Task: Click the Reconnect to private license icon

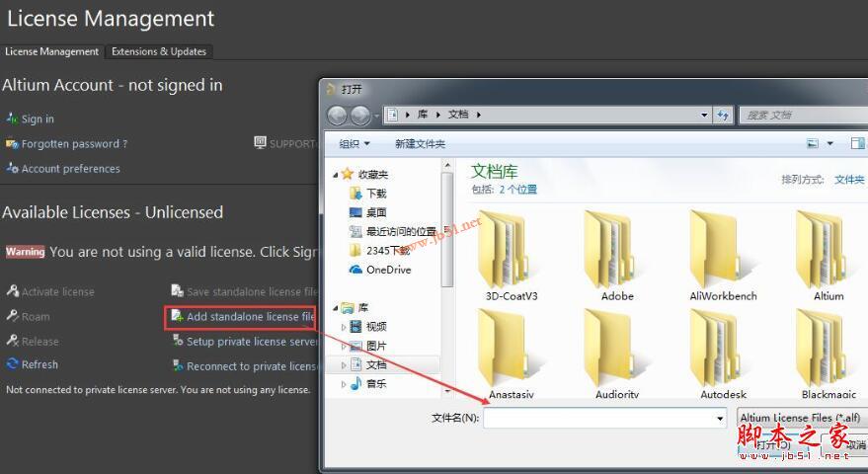Action: (x=178, y=365)
